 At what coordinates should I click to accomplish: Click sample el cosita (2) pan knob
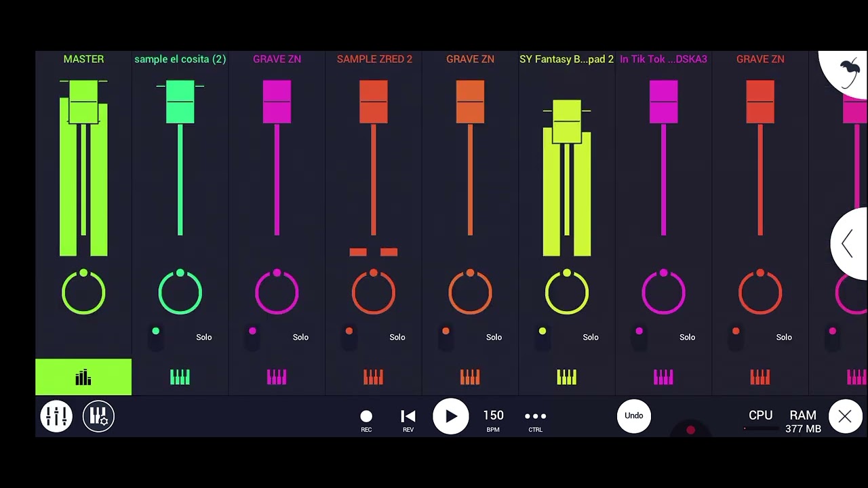[x=180, y=292]
